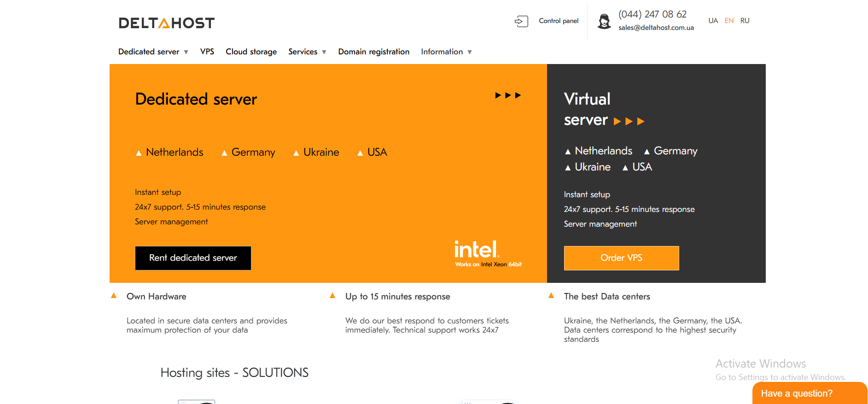
Task: Expand the Dedicated server dropdown arrow
Action: pyautogui.click(x=186, y=53)
